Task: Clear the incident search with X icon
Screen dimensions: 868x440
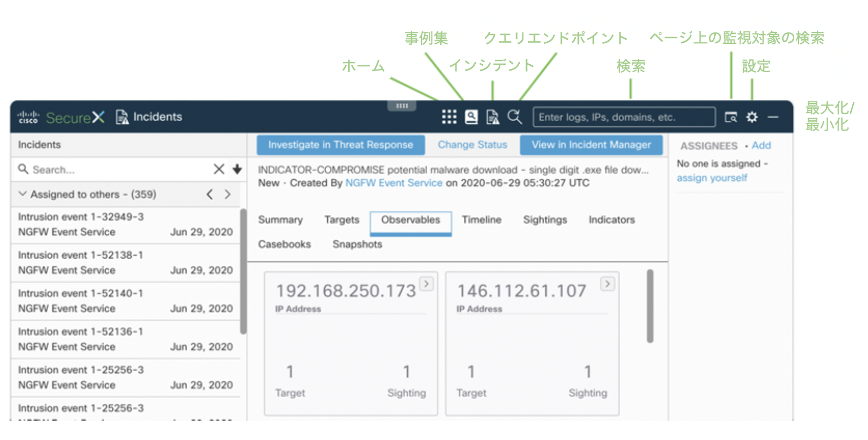Action: [x=219, y=169]
